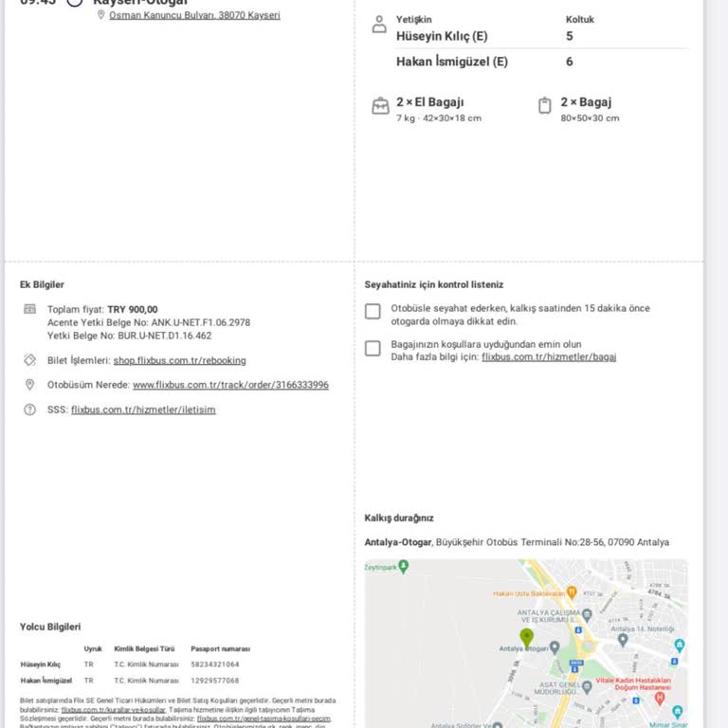The image size is (728, 728).
Task: Click the Zeytinpark marker on the map
Action: [403, 566]
